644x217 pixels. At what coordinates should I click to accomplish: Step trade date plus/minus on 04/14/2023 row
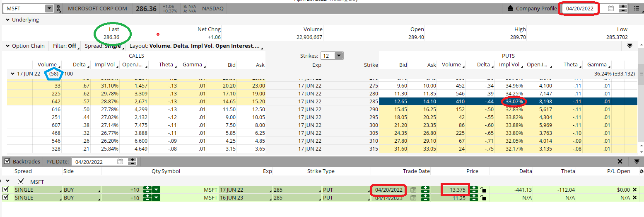425,197
